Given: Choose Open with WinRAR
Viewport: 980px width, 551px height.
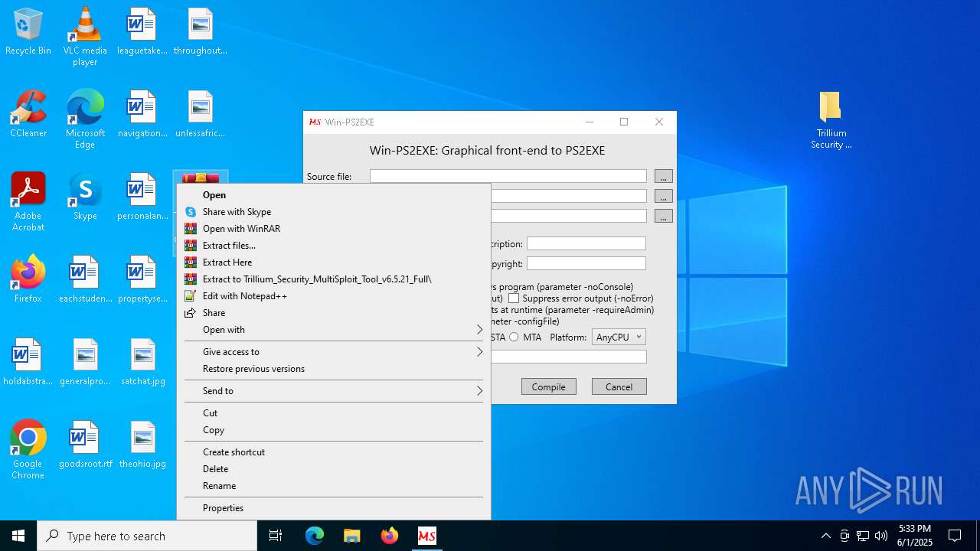Looking at the screenshot, I should tap(334, 229).
